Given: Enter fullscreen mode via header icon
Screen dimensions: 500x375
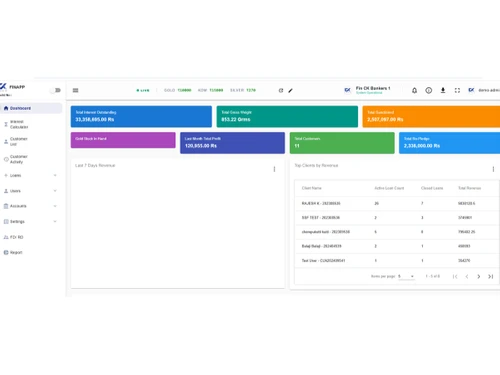Looking at the screenshot, I should coord(457,90).
